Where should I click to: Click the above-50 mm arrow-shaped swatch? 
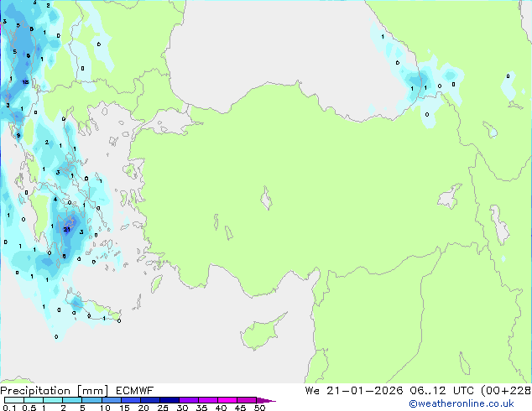click(266, 400)
